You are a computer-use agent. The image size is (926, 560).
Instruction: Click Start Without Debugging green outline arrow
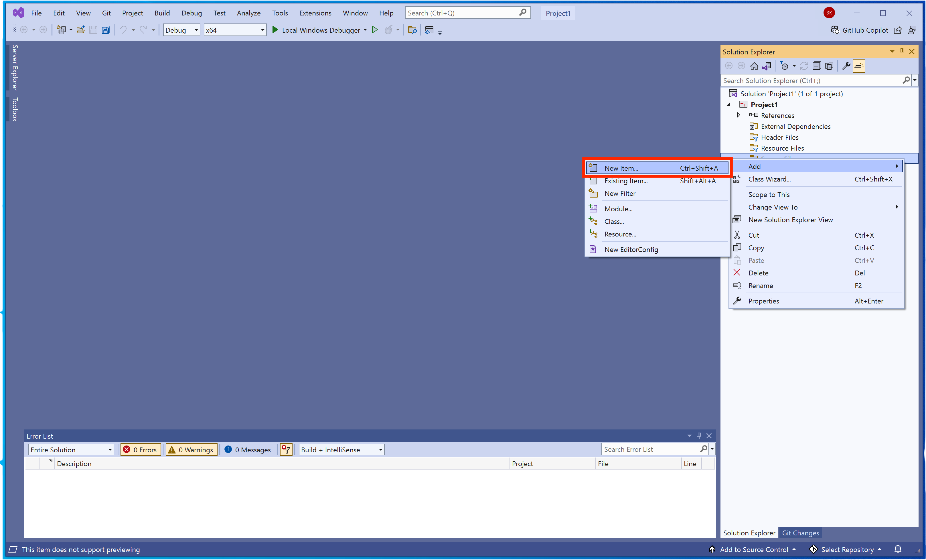(375, 30)
